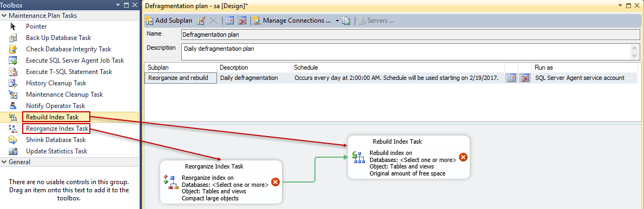Select the Reorganize and rebuild subplan row
Image resolution: width=644 pixels, height=209 pixels.
click(x=391, y=78)
